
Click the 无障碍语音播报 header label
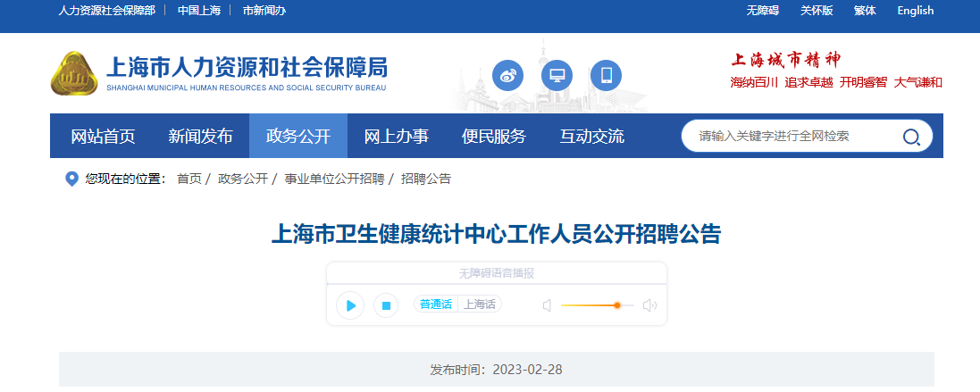coord(496,273)
